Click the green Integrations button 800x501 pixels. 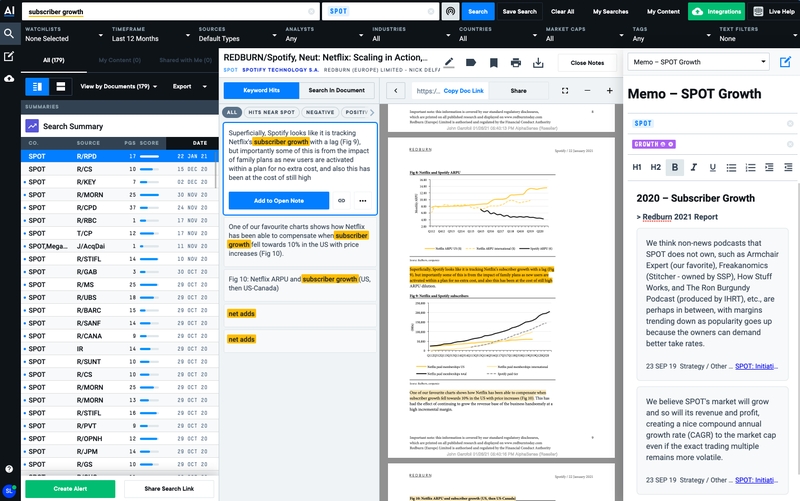coord(716,11)
